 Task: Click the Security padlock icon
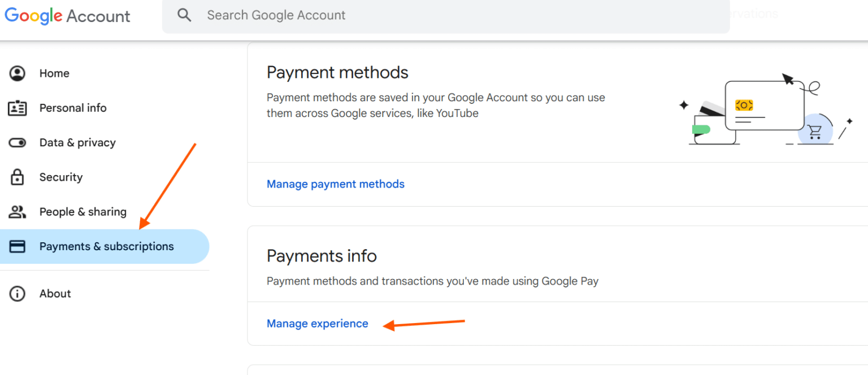pyautogui.click(x=18, y=177)
